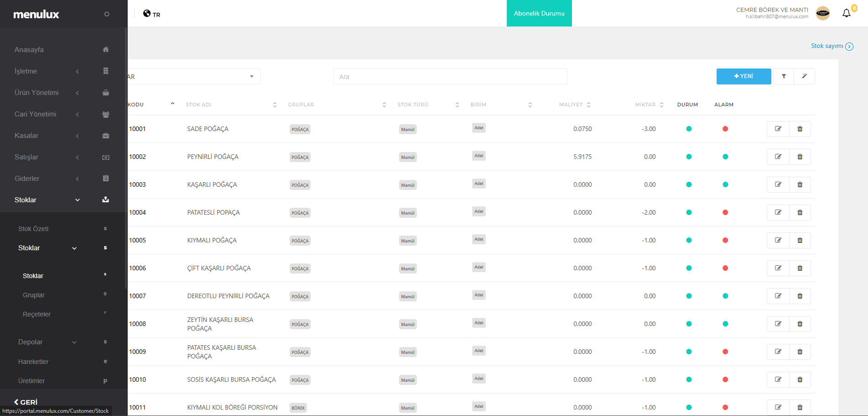Click the Cari Yönetimi users icon
The image size is (868, 416).
pos(106,114)
